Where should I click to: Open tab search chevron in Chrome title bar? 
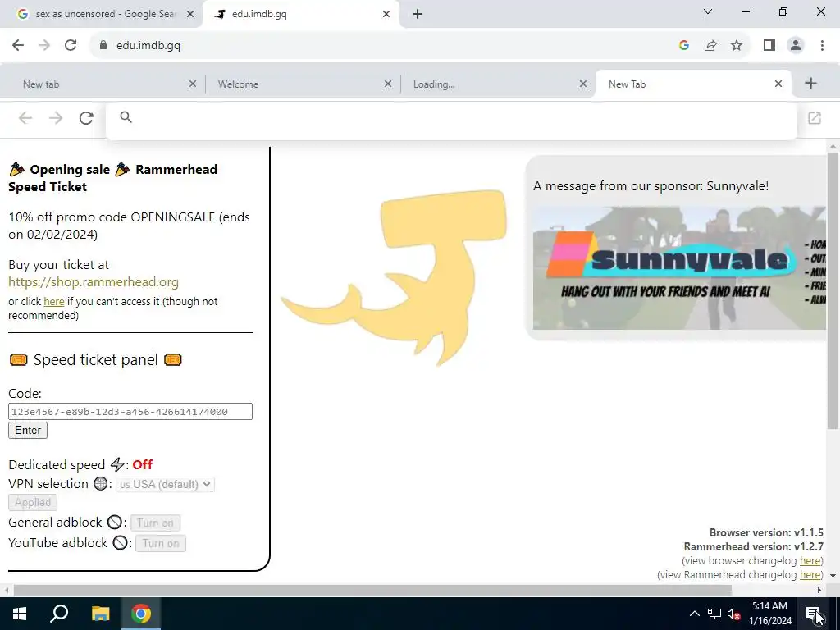[708, 11]
